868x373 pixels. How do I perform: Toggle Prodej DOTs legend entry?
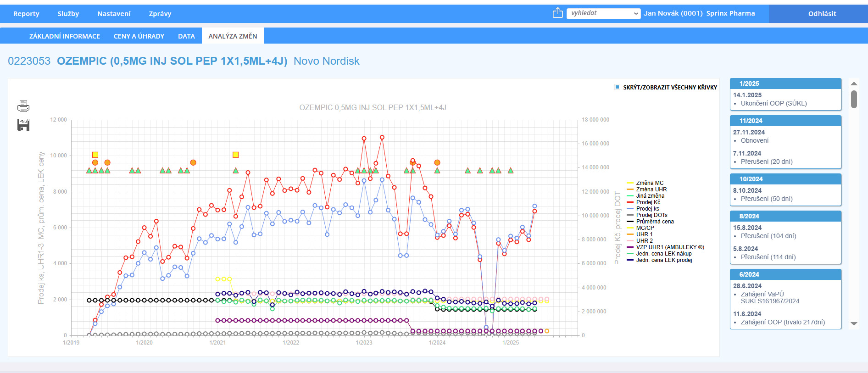coord(647,215)
